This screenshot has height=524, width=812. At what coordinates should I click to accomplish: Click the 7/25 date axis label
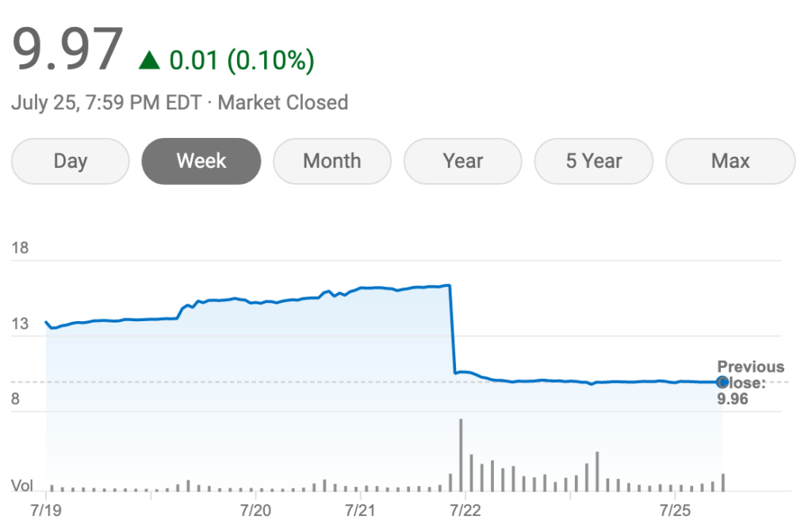674,509
